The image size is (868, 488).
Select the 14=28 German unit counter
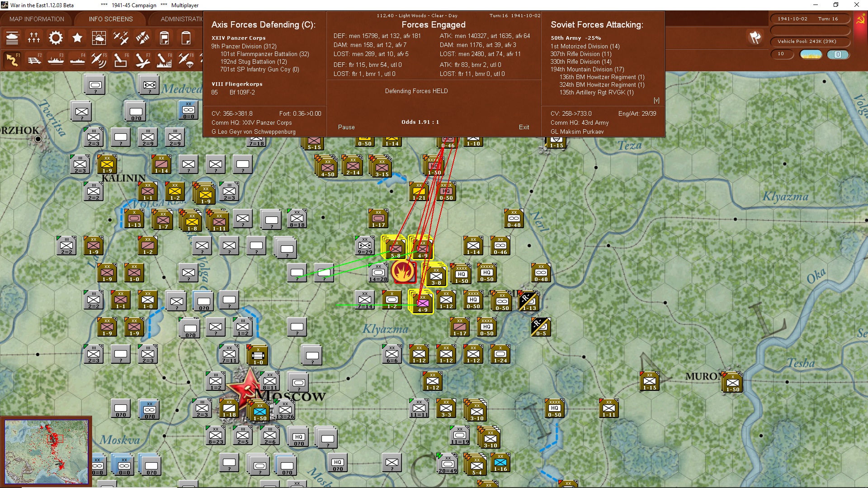click(378, 272)
